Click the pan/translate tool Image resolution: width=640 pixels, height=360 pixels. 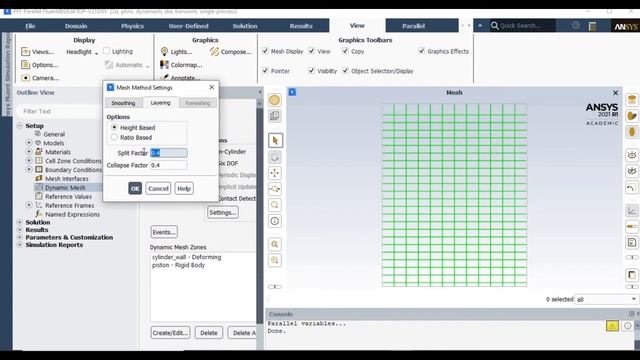[275, 173]
